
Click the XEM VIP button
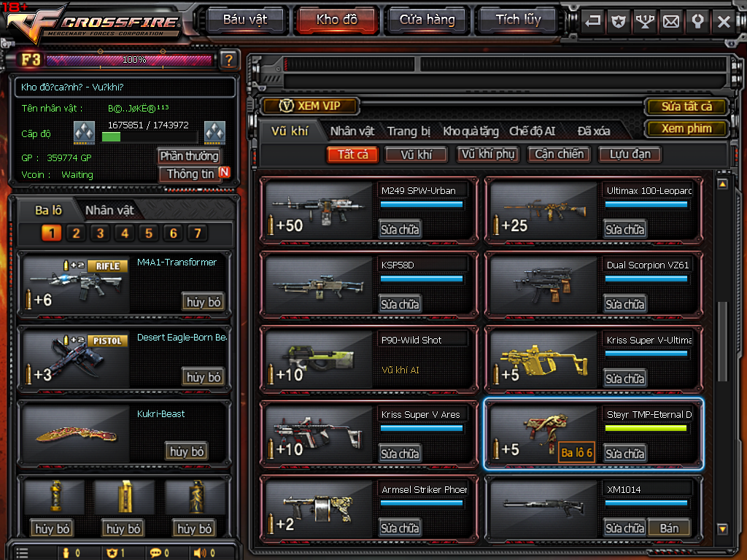tap(309, 106)
